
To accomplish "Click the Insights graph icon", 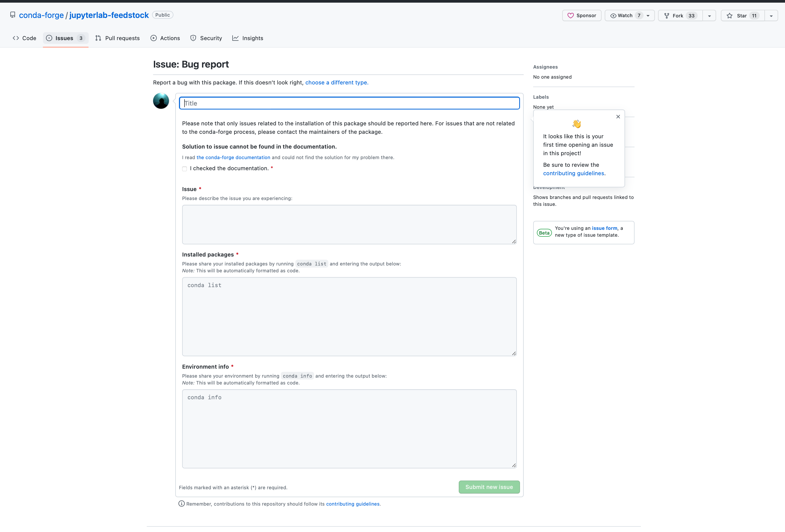I will pos(235,38).
